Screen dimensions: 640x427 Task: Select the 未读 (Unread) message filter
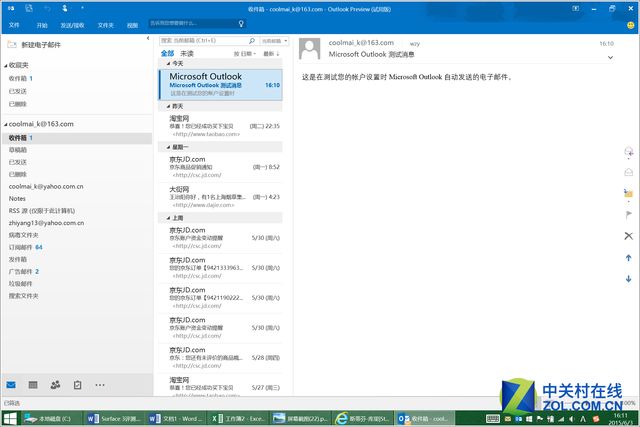tap(187, 53)
